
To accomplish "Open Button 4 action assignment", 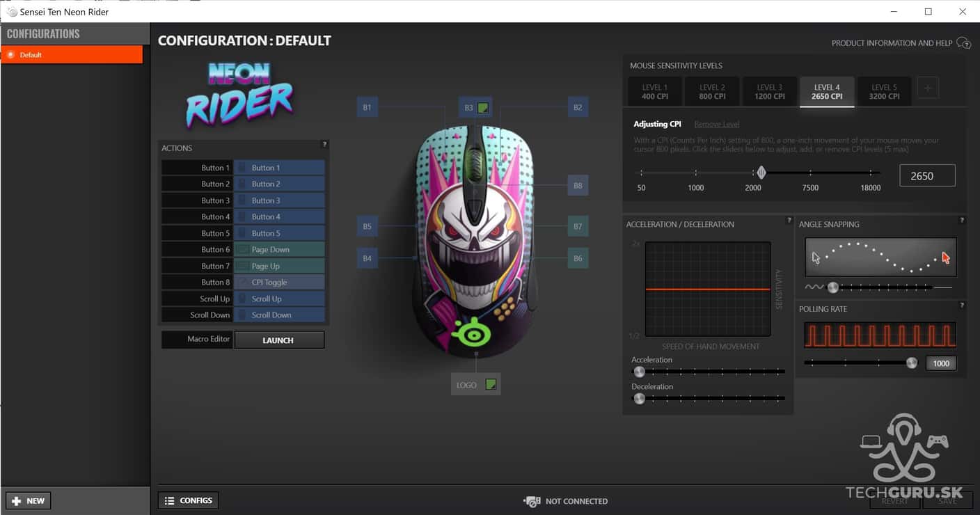I will [279, 216].
